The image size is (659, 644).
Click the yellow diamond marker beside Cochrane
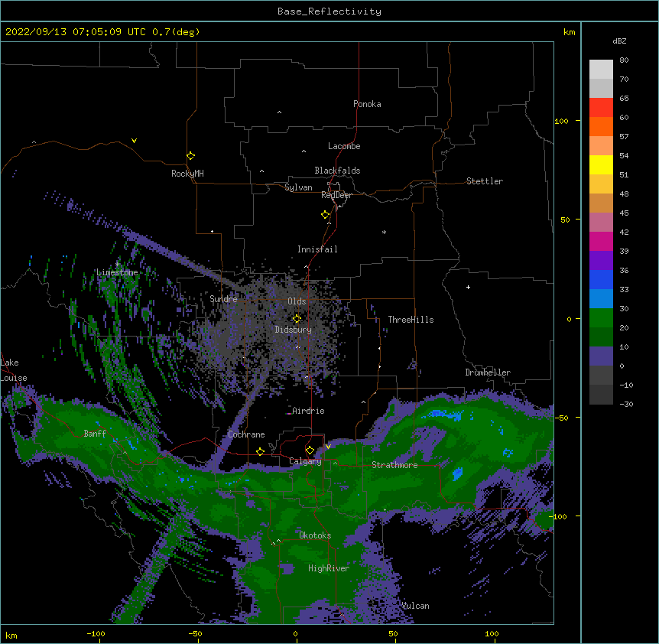coord(260,451)
